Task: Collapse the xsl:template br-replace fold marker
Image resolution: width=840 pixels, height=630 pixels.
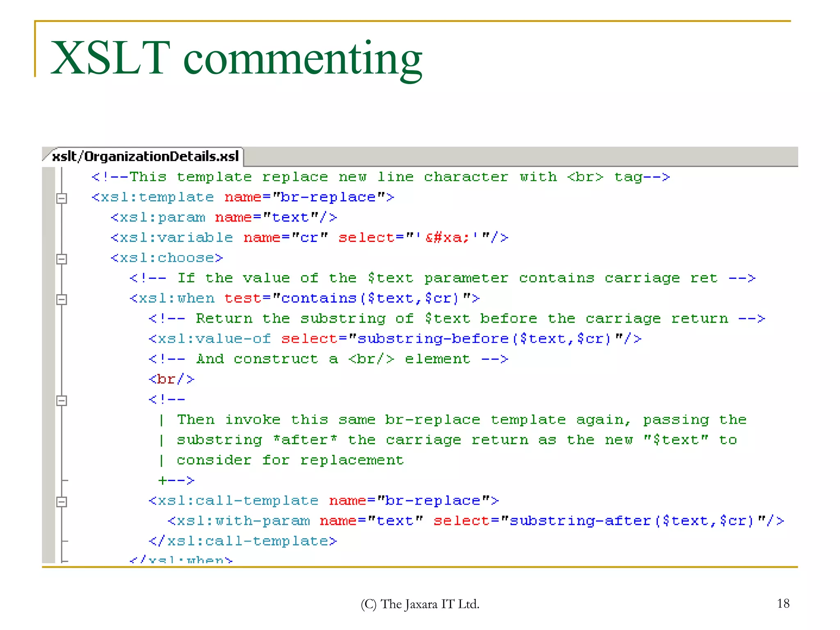Action: tap(62, 198)
